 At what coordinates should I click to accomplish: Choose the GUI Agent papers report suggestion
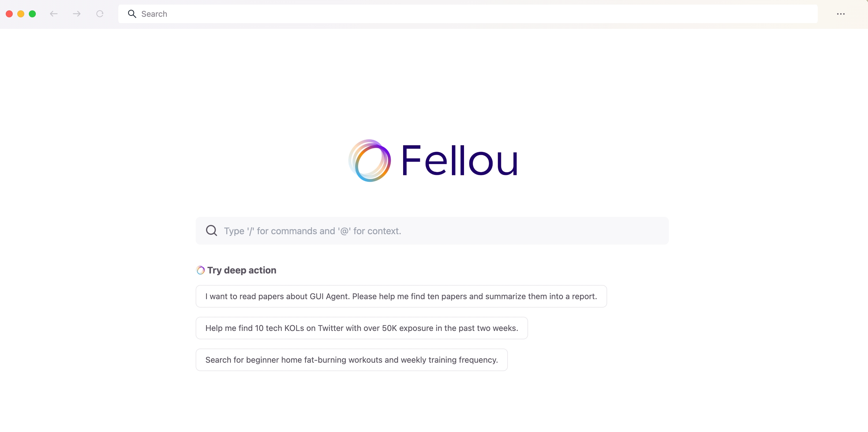click(401, 297)
